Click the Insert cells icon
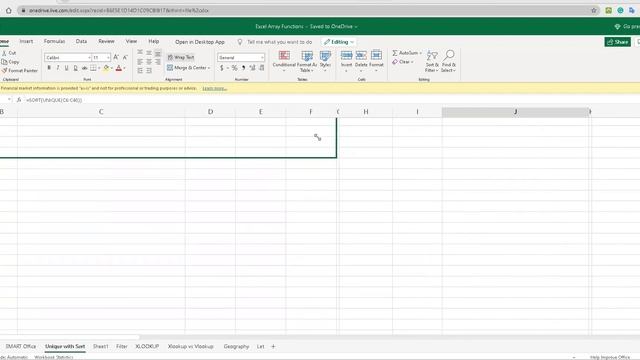This screenshot has width=640, height=360. 347,56
